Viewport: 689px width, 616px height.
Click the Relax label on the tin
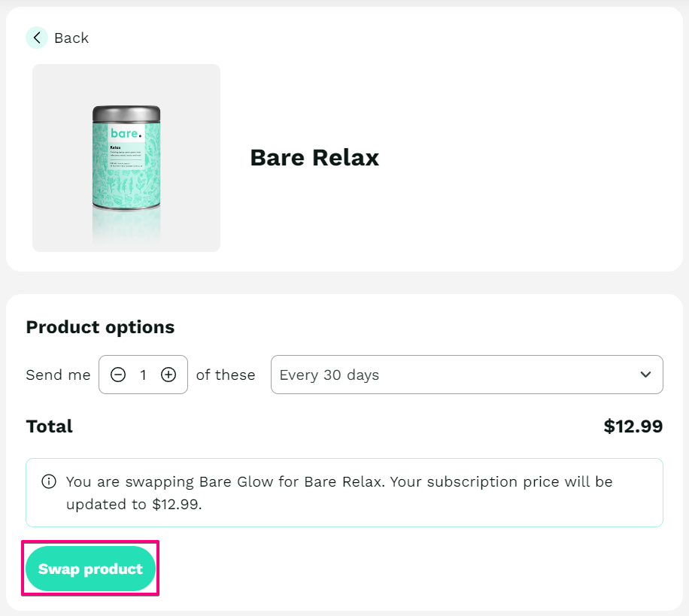(x=116, y=147)
